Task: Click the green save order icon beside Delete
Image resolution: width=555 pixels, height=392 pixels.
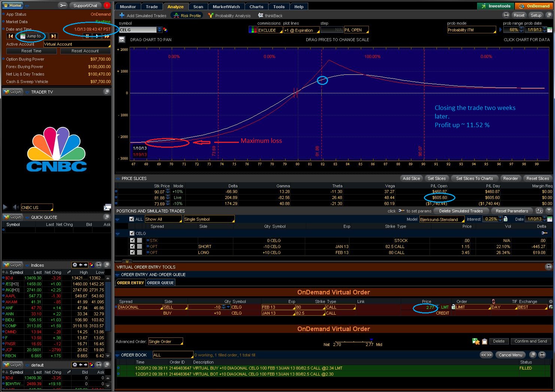Action: [x=476, y=341]
